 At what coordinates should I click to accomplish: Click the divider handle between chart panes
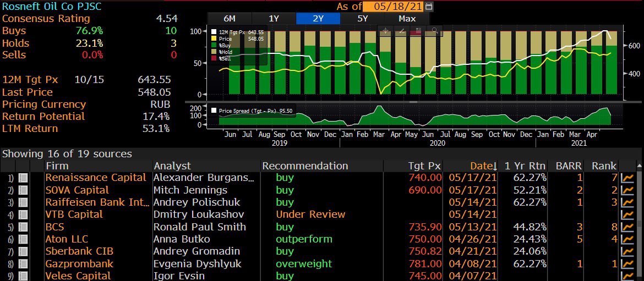point(413,102)
